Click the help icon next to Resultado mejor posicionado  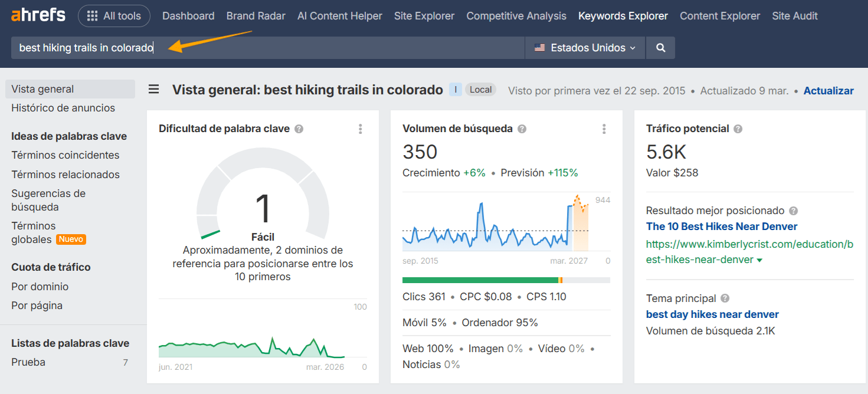pyautogui.click(x=794, y=211)
